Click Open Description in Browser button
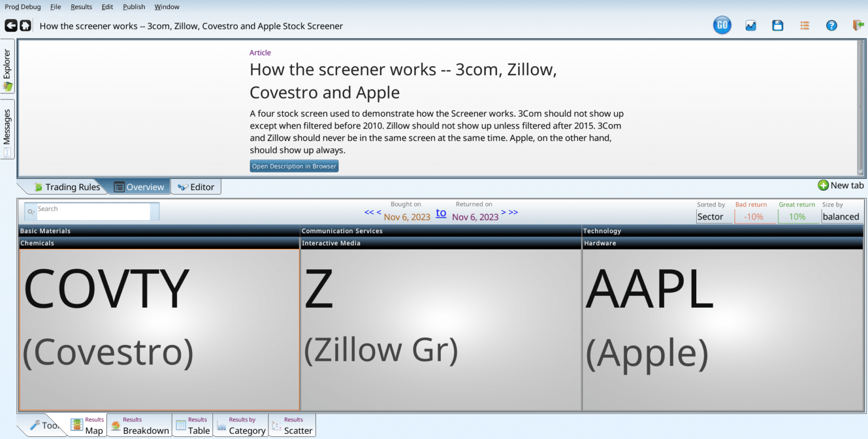The height and width of the screenshot is (439, 868). coord(294,166)
